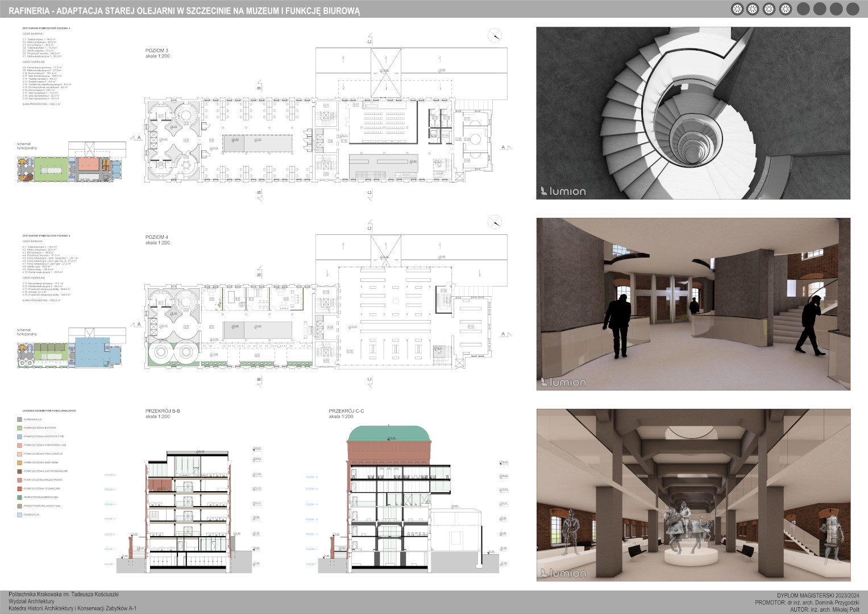Open the Poziom 4 functional scheme thumbnail
Screen dimensions: 868x614
[x=72, y=349]
